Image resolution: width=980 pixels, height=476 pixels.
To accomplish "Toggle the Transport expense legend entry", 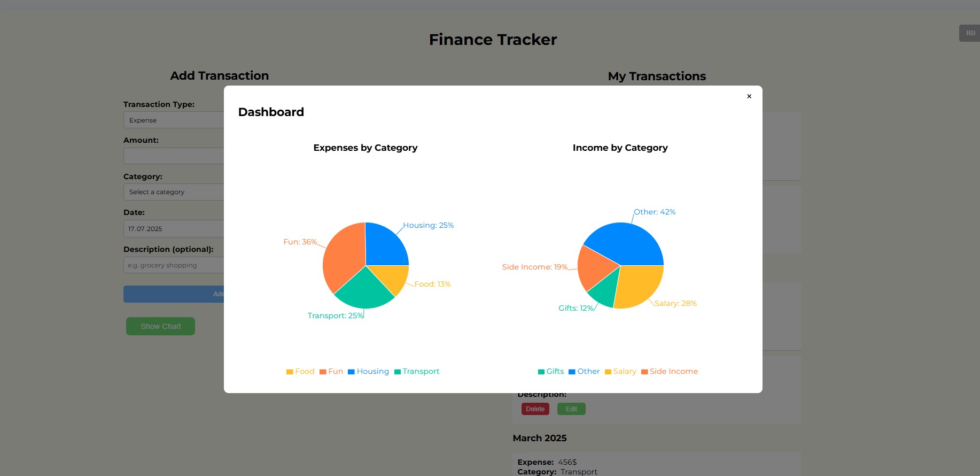I will (x=417, y=371).
